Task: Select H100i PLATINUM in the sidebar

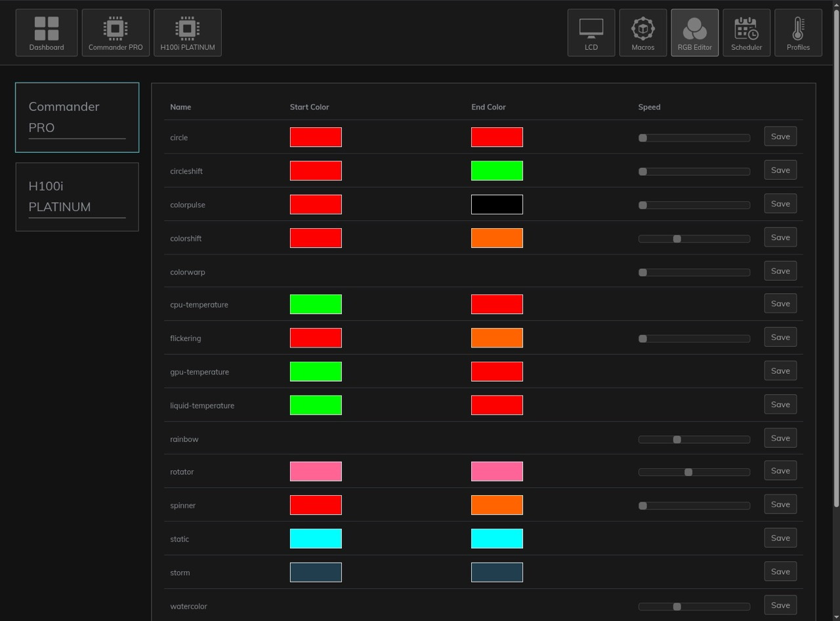Action: click(x=77, y=197)
